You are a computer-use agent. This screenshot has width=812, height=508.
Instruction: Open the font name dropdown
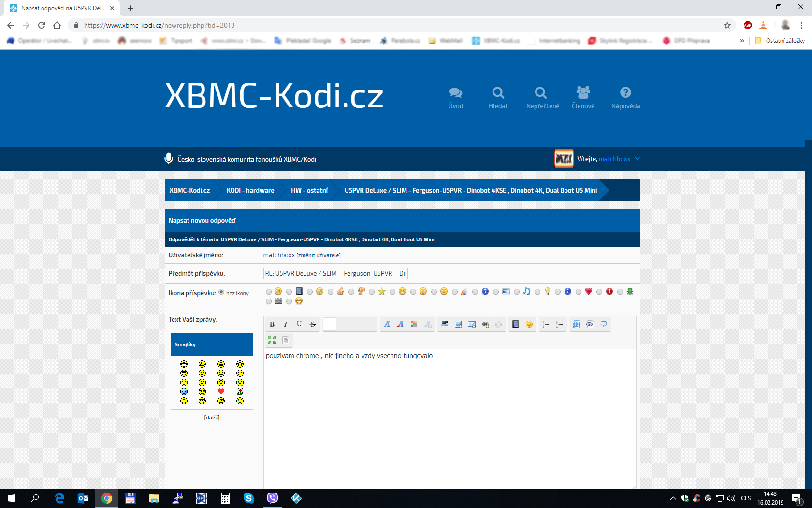coord(387,324)
